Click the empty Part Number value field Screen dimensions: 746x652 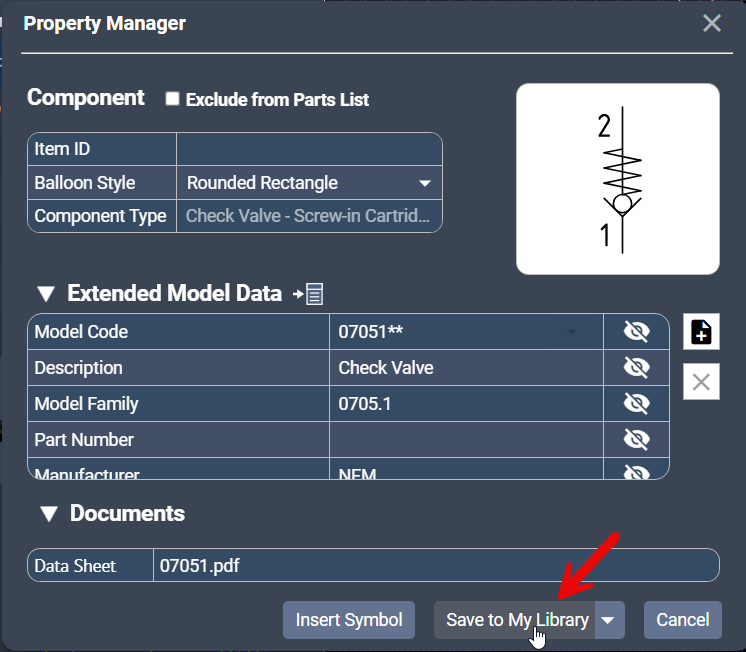(x=466, y=440)
